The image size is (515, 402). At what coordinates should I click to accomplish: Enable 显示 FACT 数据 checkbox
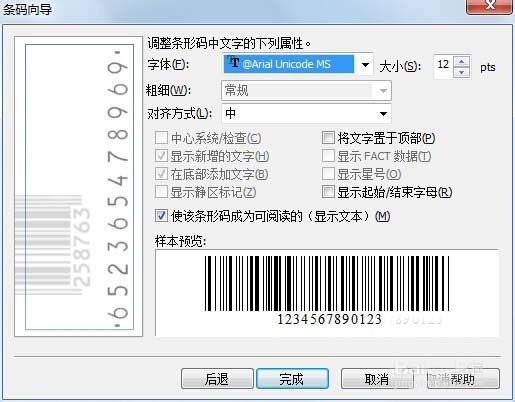(x=328, y=155)
